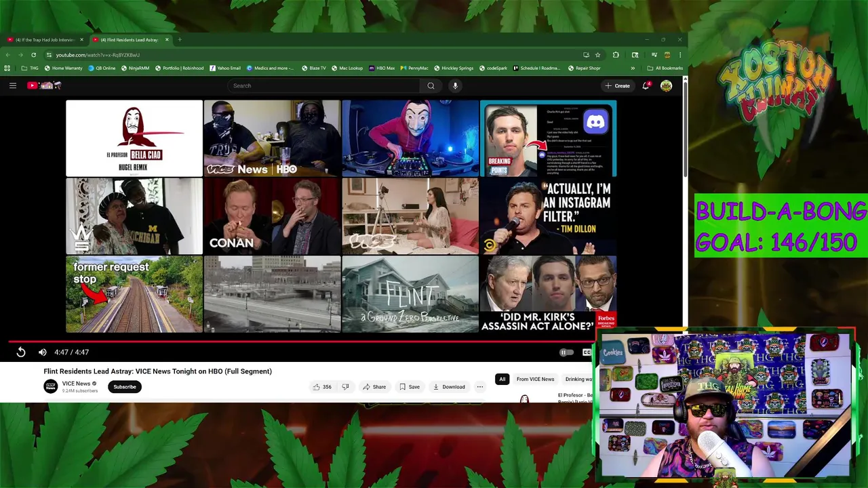This screenshot has height=488, width=868.
Task: Open the browser extensions puzzle icon
Action: (x=616, y=55)
